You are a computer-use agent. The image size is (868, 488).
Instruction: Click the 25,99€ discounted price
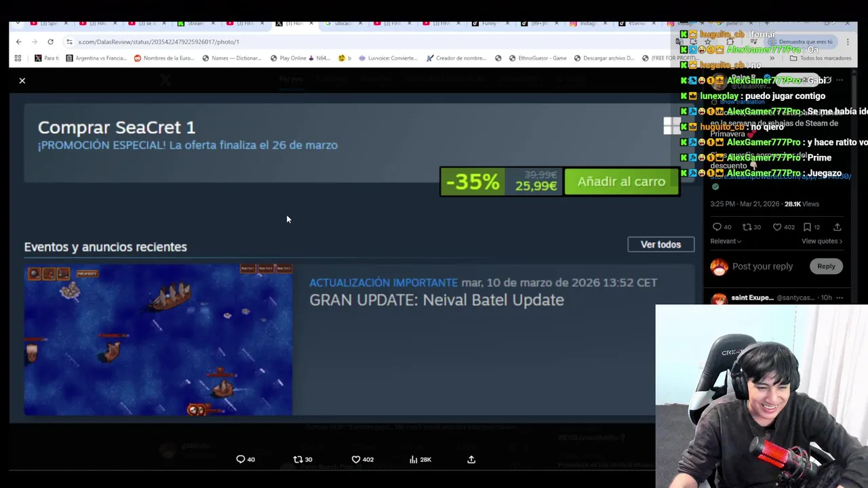[x=536, y=186]
